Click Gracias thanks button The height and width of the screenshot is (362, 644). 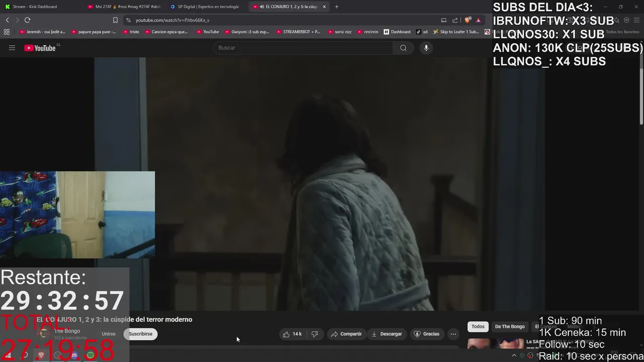pyautogui.click(x=427, y=334)
